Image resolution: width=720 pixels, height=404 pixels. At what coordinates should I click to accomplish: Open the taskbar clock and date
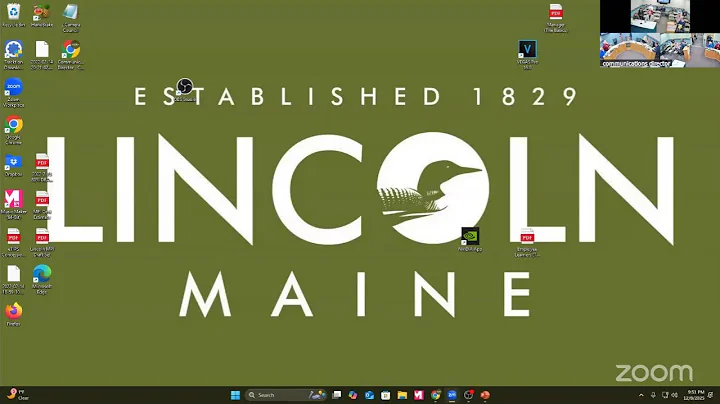click(694, 395)
